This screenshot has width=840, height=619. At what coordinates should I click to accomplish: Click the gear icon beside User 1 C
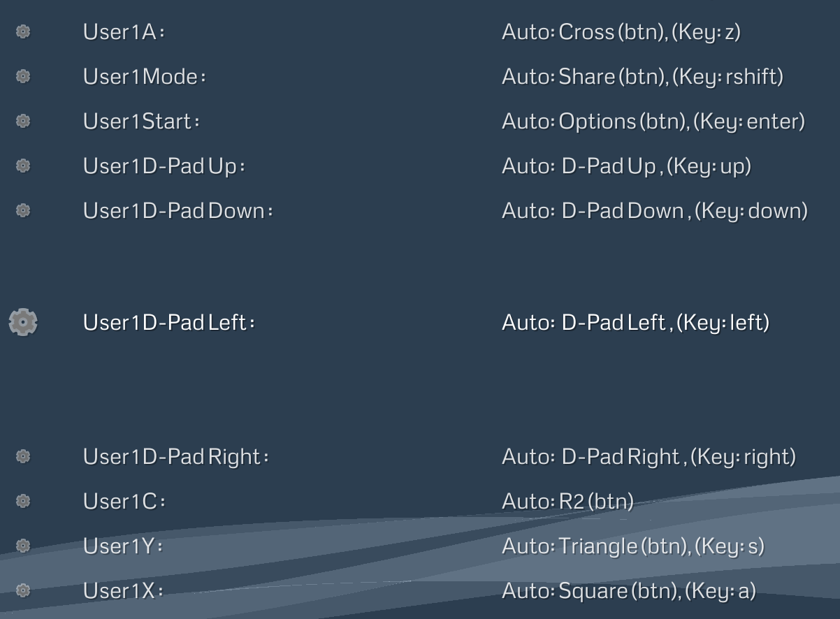[23, 501]
